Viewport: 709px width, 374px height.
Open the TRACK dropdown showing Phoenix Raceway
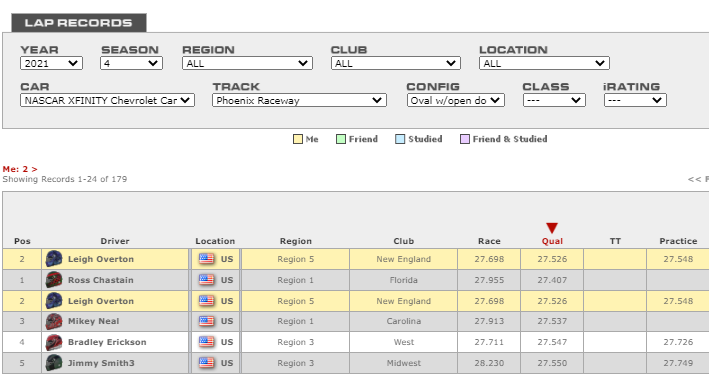coord(299,100)
